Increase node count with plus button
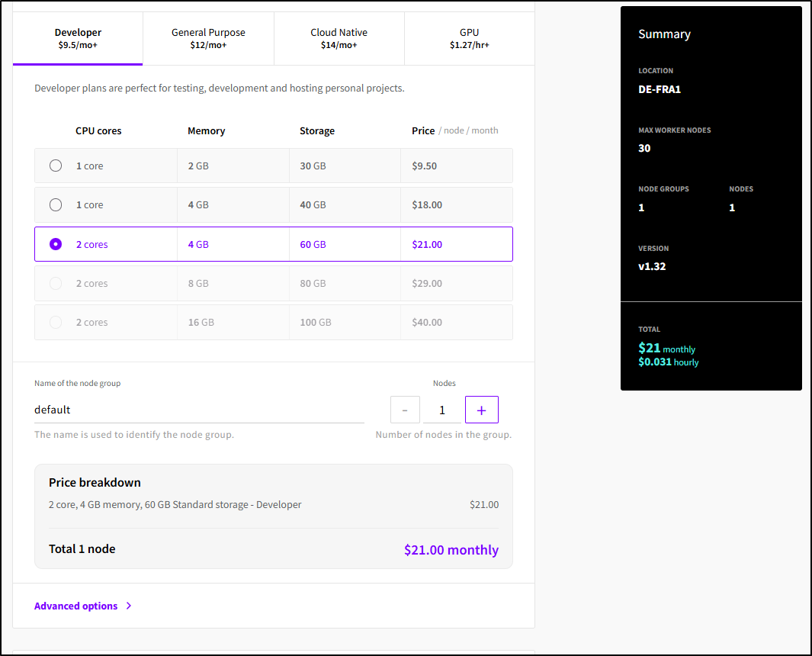Viewport: 812px width, 656px height. (x=481, y=410)
